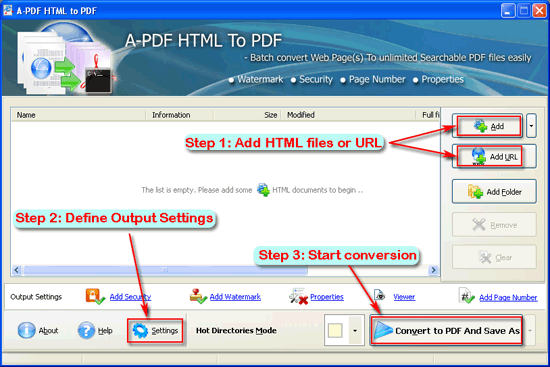Click the Output Settings label
This screenshot has height=367, width=550.
pyautogui.click(x=36, y=297)
